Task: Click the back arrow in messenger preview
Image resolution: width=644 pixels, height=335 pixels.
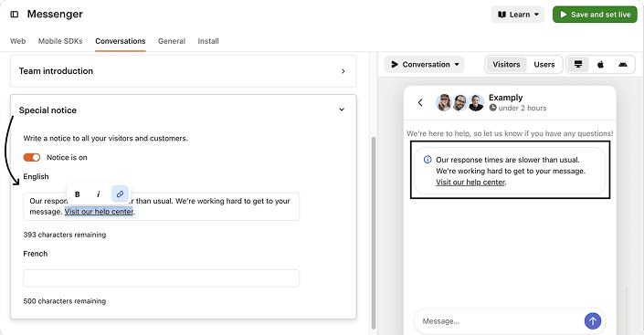Action: point(420,102)
